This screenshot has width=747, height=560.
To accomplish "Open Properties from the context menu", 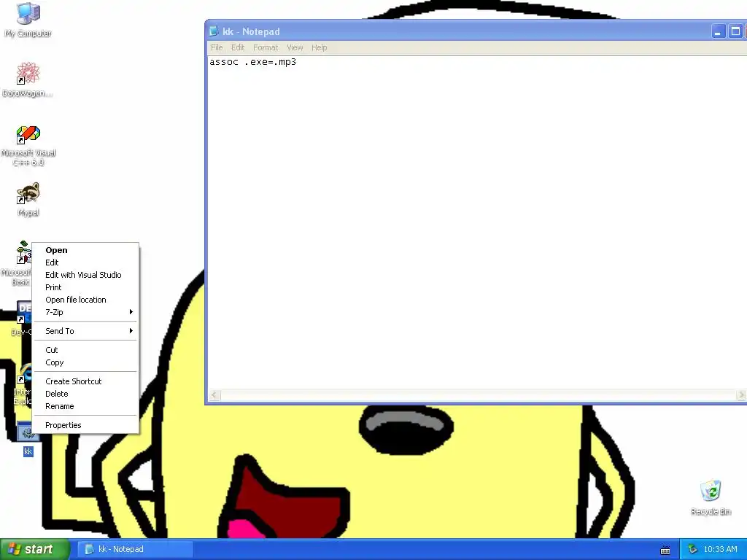I will (86, 425).
